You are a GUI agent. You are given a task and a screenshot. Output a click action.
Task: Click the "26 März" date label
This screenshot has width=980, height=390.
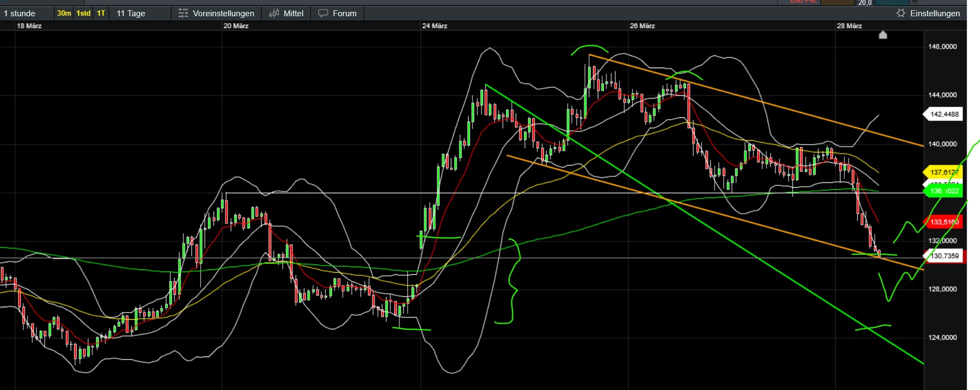tap(642, 26)
